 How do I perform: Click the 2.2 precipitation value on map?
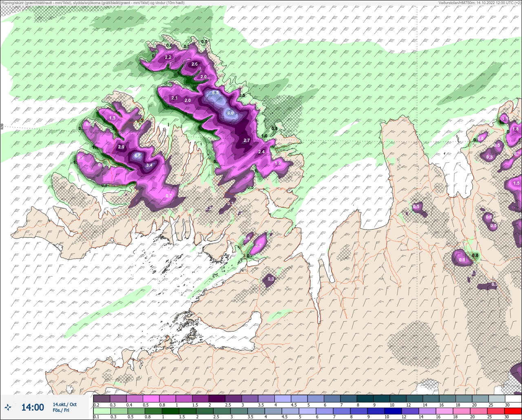click(x=168, y=57)
